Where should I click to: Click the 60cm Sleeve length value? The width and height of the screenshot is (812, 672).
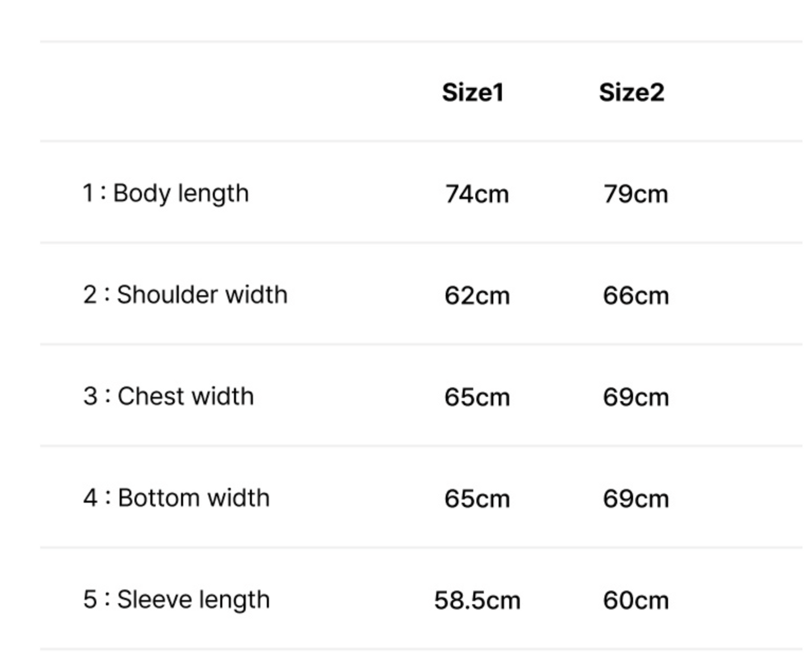(636, 601)
